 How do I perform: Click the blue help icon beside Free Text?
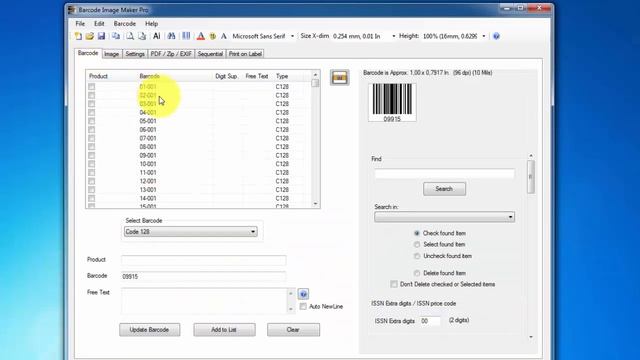pos(303,294)
